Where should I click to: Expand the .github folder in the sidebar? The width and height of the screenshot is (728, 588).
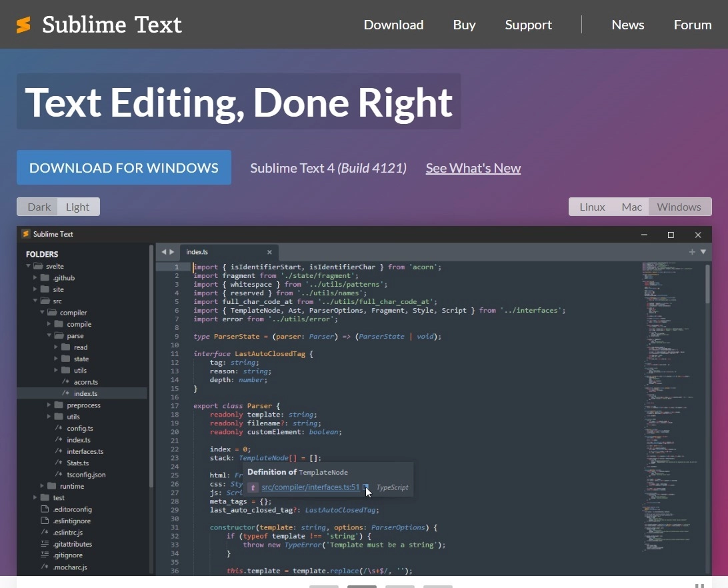click(35, 278)
